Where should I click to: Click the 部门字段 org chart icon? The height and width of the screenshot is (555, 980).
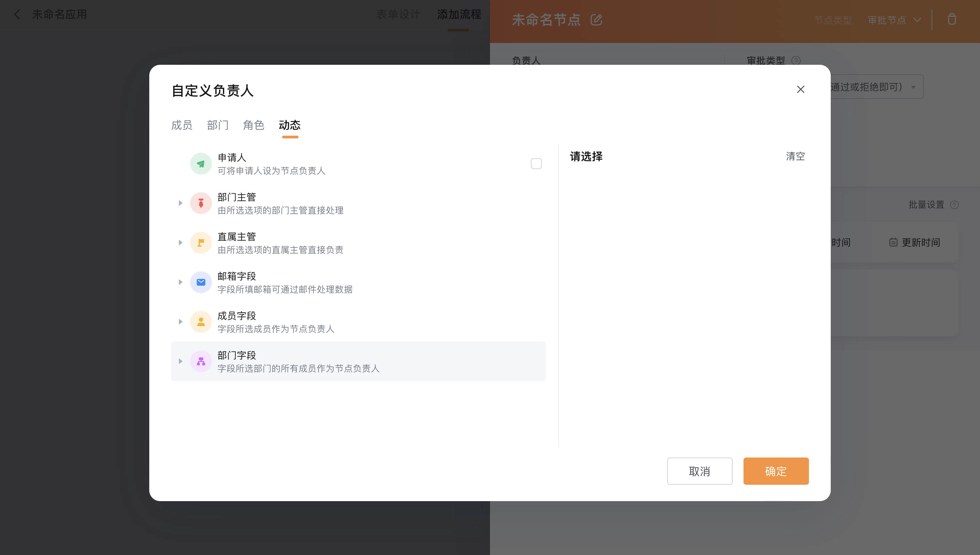pos(201,361)
